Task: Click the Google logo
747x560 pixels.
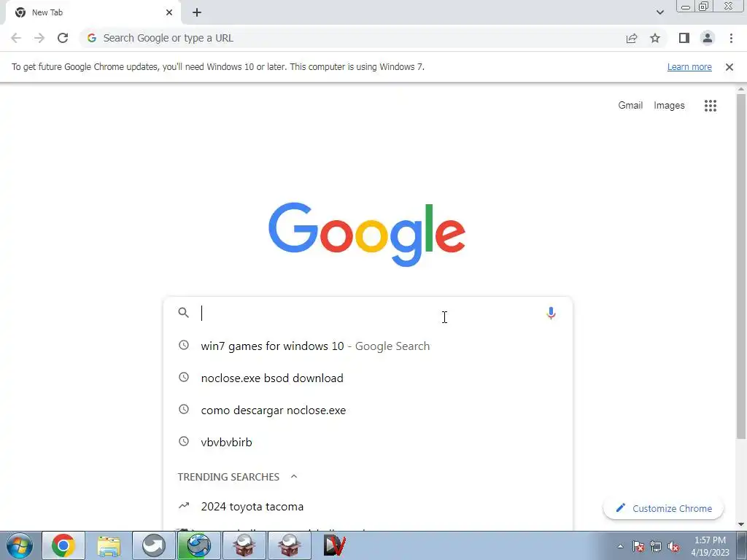Action: coord(367,234)
